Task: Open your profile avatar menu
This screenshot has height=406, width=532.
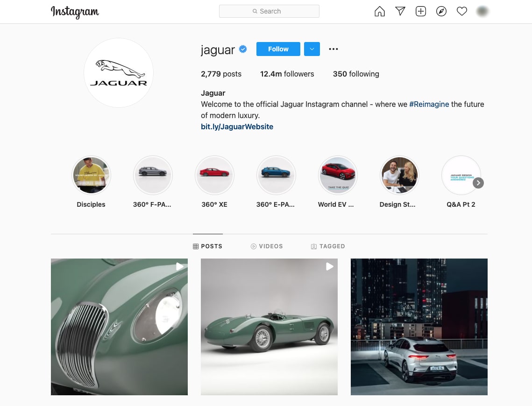Action: coord(482,12)
